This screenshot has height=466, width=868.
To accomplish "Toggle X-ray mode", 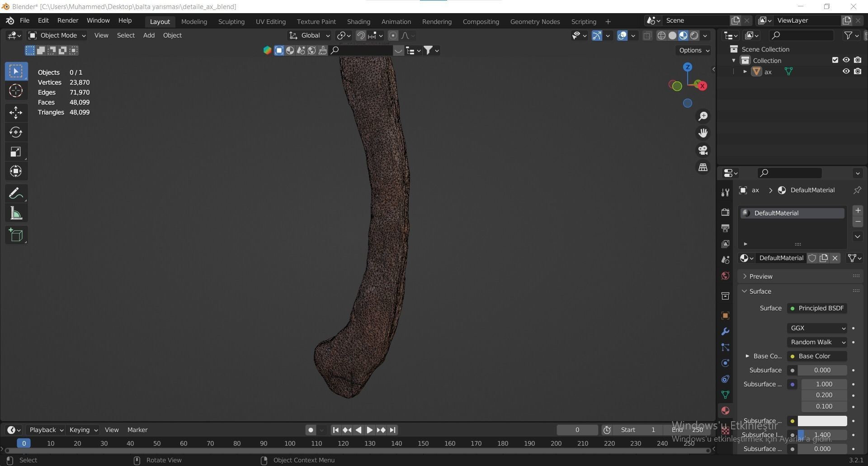I will [x=647, y=36].
